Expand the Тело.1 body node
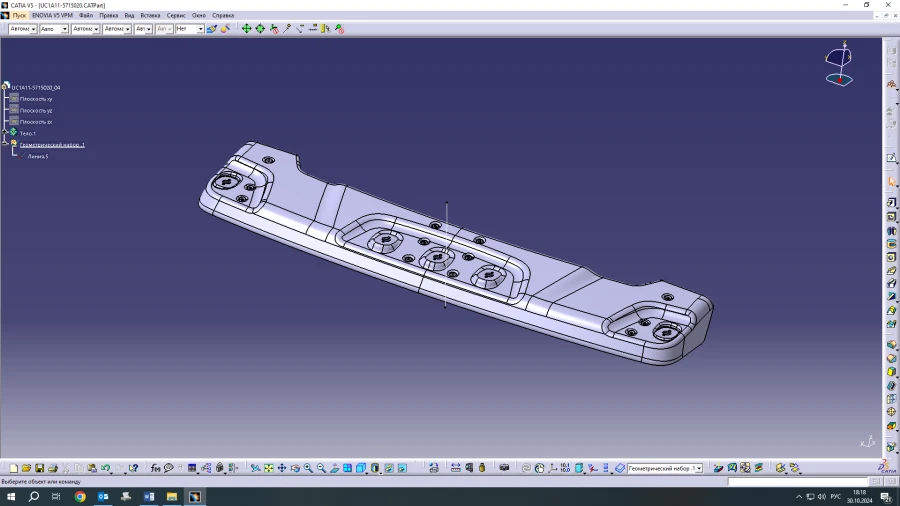This screenshot has height=506, width=900. (5, 133)
